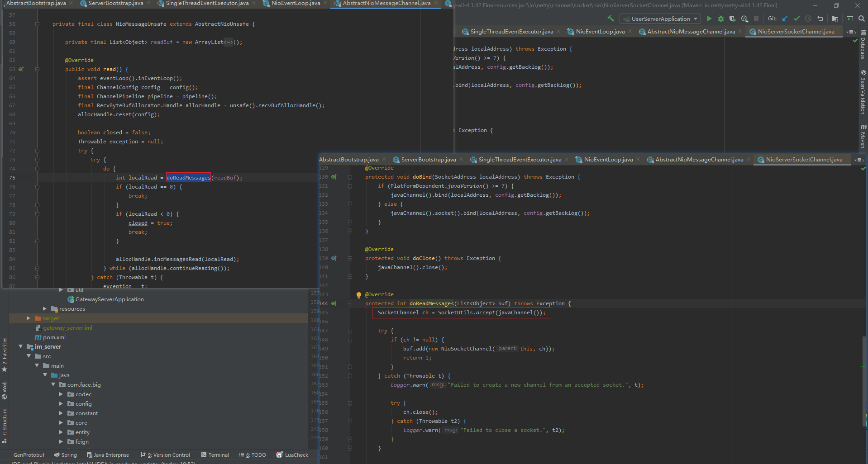Image resolution: width=868 pixels, height=464 pixels.
Task: Collapse the im_server module node
Action: pyautogui.click(x=20, y=347)
